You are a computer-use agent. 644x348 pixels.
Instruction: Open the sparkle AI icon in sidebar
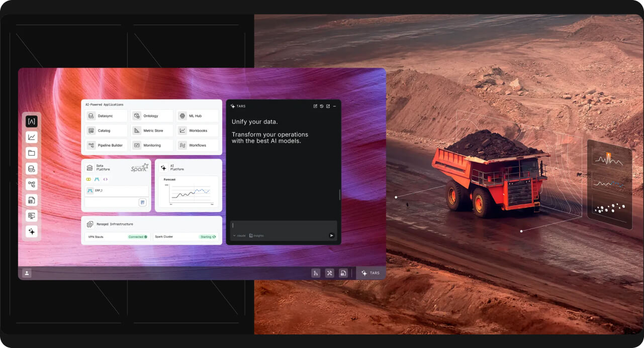32,231
